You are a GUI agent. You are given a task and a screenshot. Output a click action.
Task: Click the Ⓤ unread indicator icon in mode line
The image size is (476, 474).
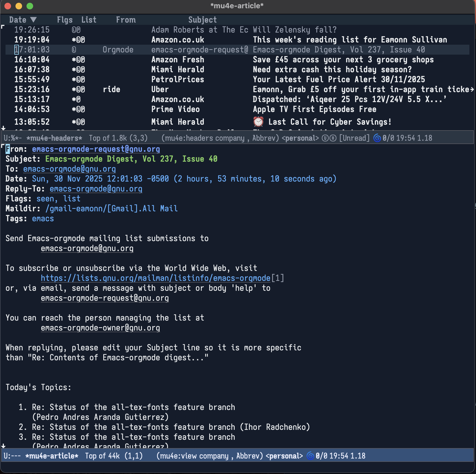[x=325, y=138]
